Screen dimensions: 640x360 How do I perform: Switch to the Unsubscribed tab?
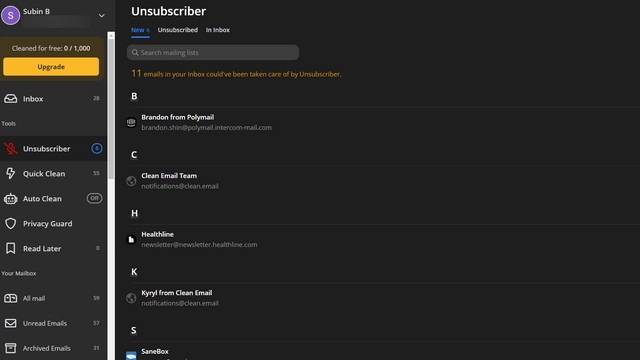[x=178, y=30]
